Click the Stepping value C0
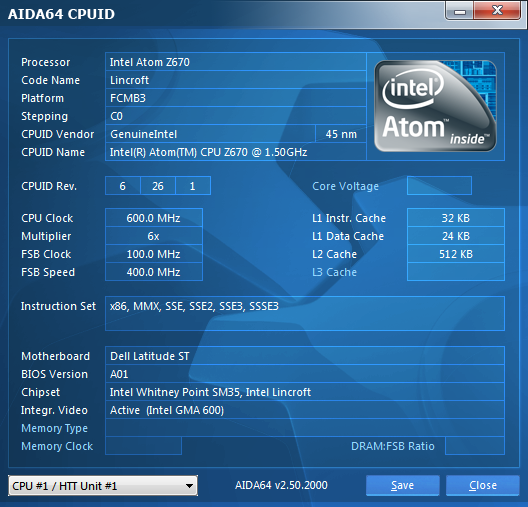528x507 pixels. 236,116
